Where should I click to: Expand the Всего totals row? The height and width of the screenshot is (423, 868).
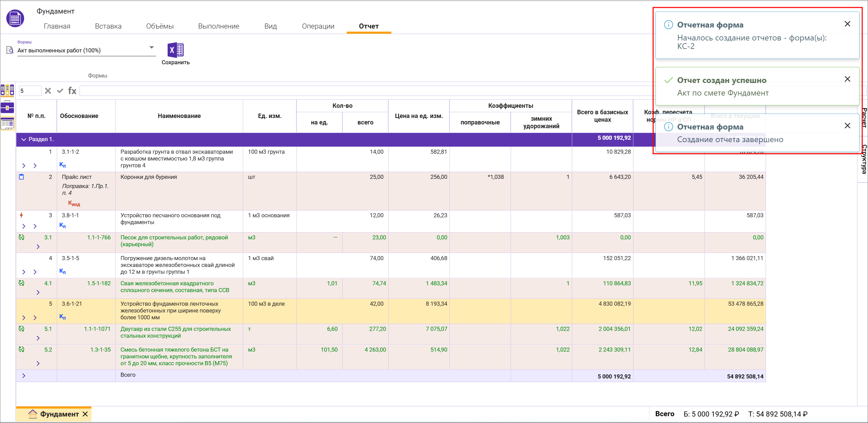(x=24, y=376)
